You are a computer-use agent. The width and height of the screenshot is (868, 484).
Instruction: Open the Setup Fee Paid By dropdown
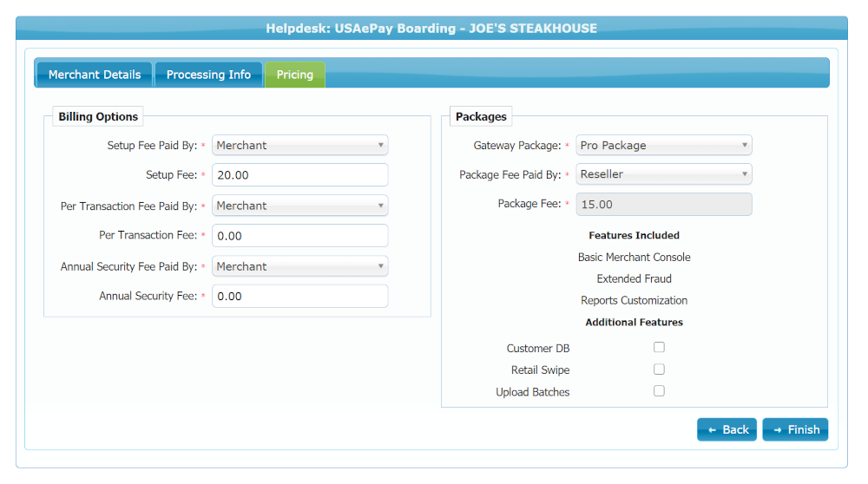click(300, 146)
